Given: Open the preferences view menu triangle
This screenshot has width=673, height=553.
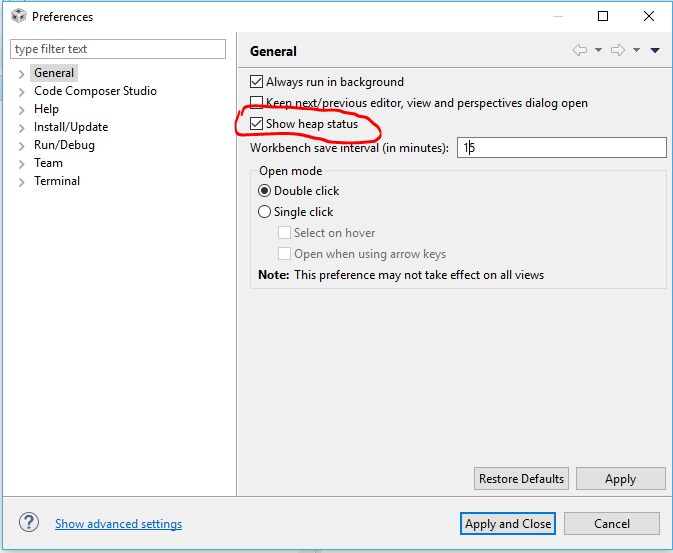Looking at the screenshot, I should tap(655, 50).
